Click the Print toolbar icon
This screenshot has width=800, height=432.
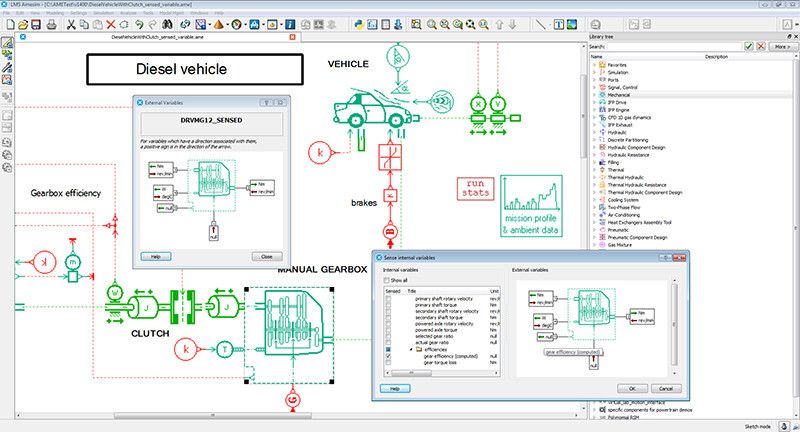coord(51,24)
